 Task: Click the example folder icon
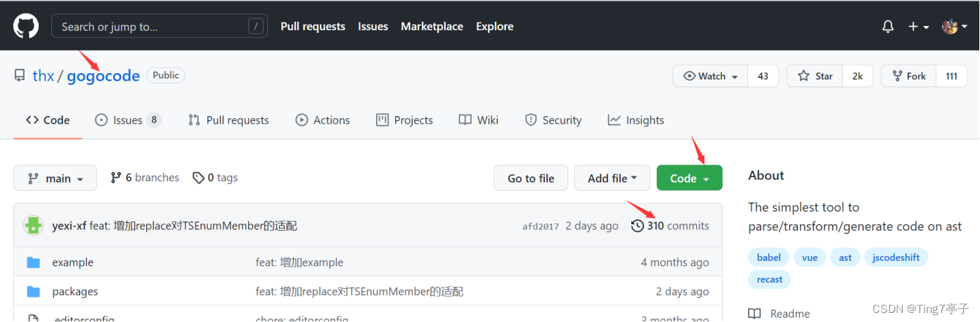(x=33, y=262)
